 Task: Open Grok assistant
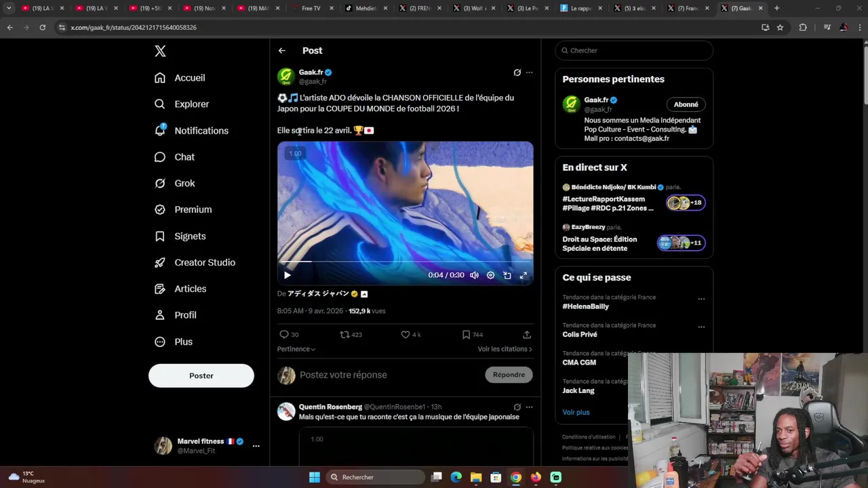[174, 184]
